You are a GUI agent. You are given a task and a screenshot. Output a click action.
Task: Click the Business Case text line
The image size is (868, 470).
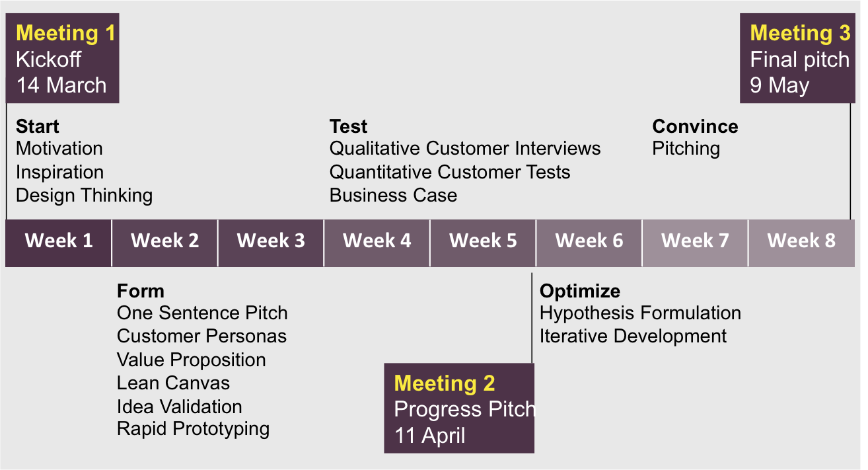click(393, 196)
